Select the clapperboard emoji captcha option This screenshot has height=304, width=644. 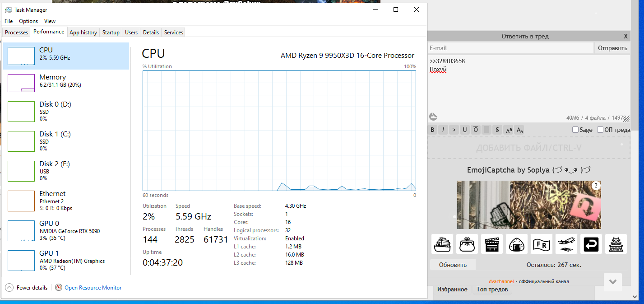click(x=492, y=244)
